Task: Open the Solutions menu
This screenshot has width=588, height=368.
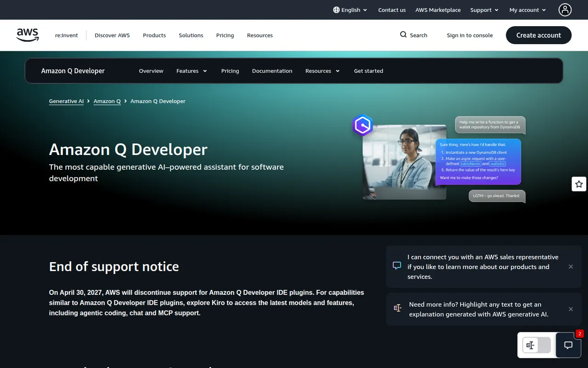Action: tap(191, 35)
